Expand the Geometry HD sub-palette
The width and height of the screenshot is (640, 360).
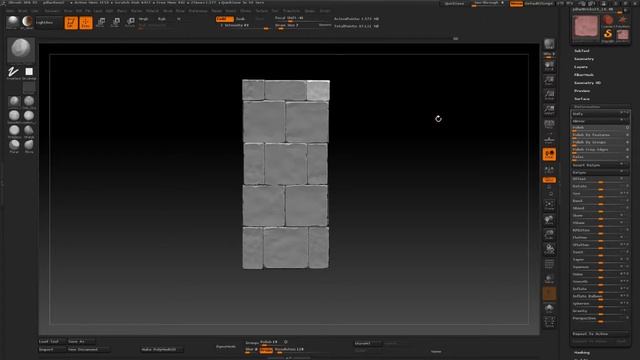pyautogui.click(x=587, y=83)
